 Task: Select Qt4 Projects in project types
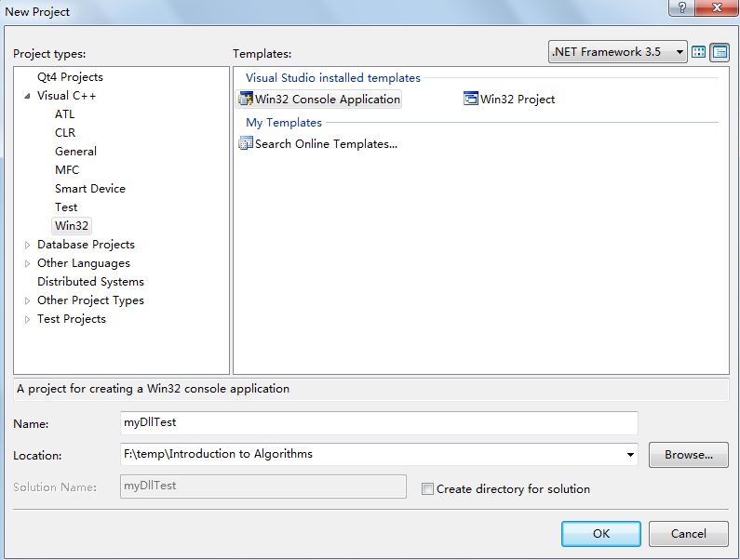(70, 77)
